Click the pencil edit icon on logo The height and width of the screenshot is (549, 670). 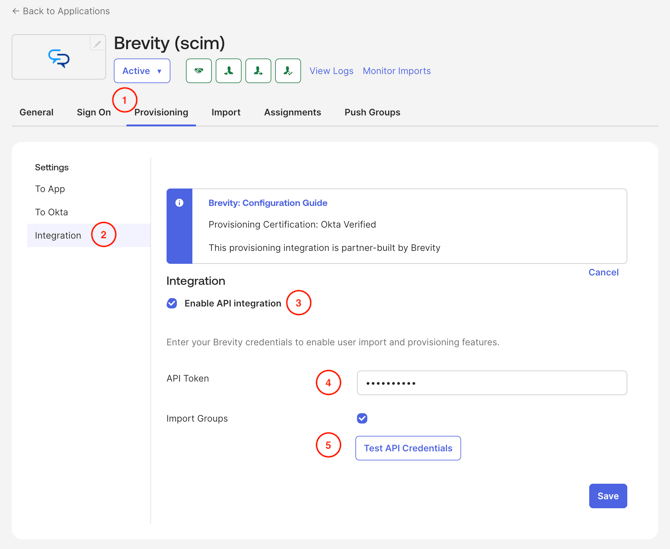(97, 44)
